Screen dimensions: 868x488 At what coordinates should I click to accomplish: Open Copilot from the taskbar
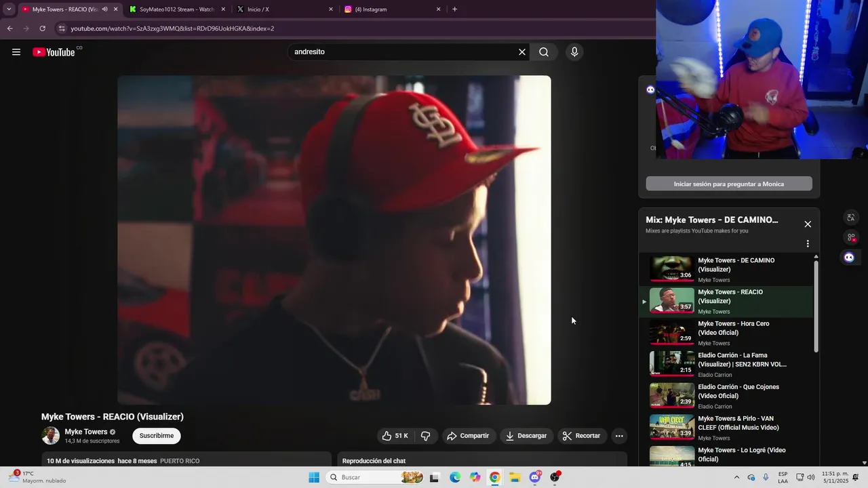tap(475, 477)
